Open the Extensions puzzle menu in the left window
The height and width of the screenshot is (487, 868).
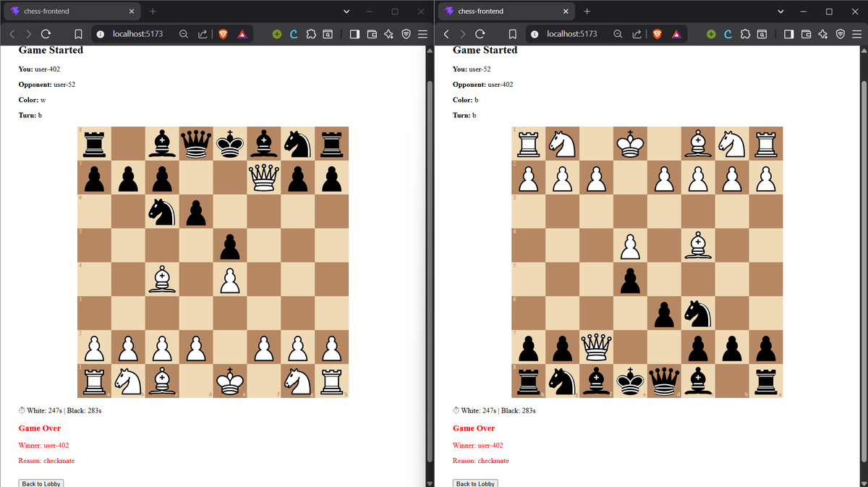coord(311,34)
